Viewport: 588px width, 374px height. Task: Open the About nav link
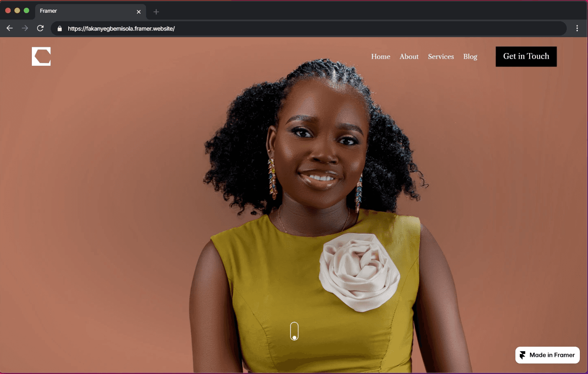(409, 57)
